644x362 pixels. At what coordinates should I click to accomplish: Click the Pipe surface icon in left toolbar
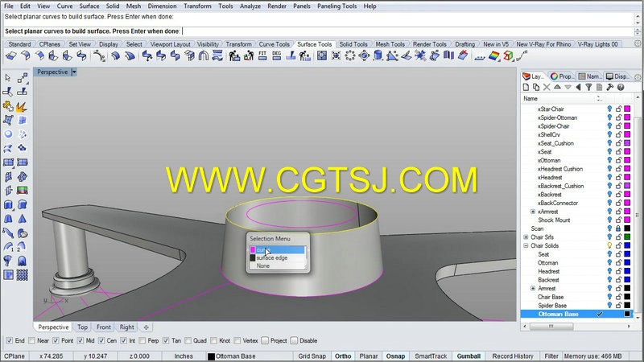click(x=8, y=232)
